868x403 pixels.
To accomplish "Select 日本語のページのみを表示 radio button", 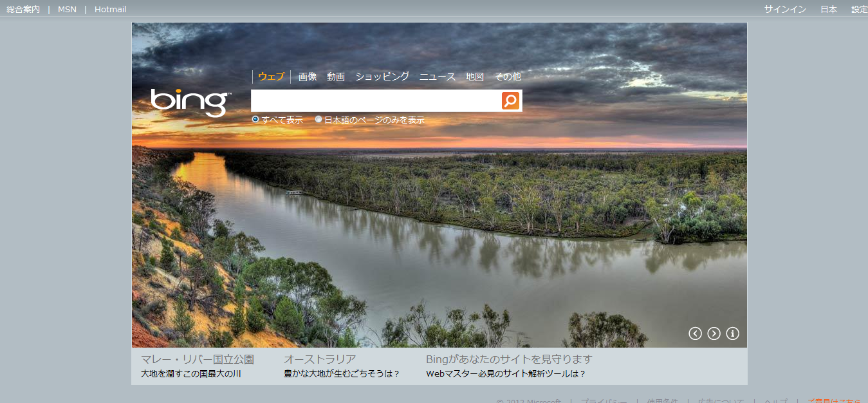I will 319,119.
